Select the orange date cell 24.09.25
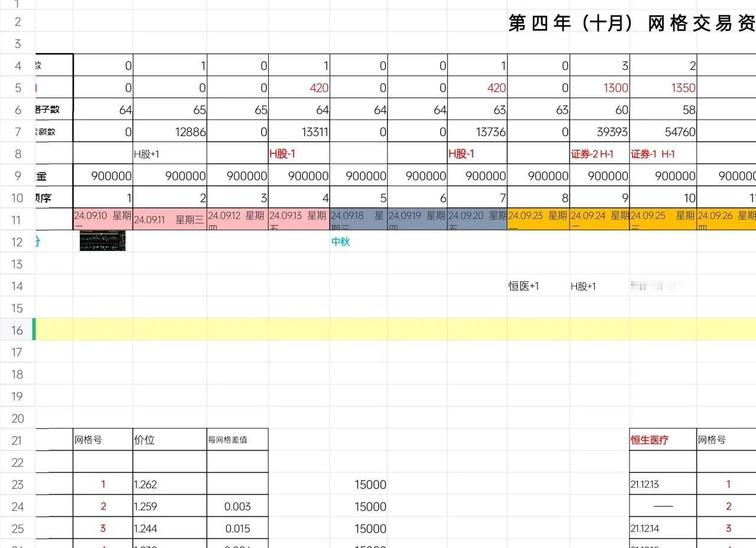Viewport: 756px width, 548px height. [663, 219]
